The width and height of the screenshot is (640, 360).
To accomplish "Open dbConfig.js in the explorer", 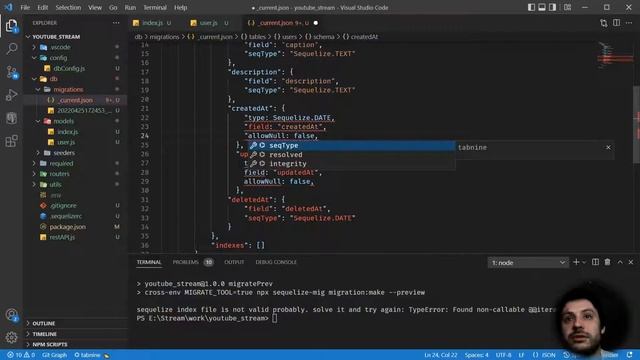I will coord(69,69).
